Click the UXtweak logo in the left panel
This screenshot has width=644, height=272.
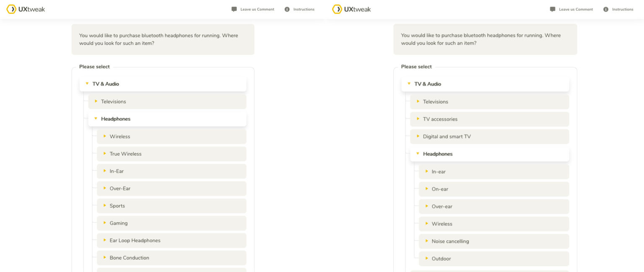(26, 9)
